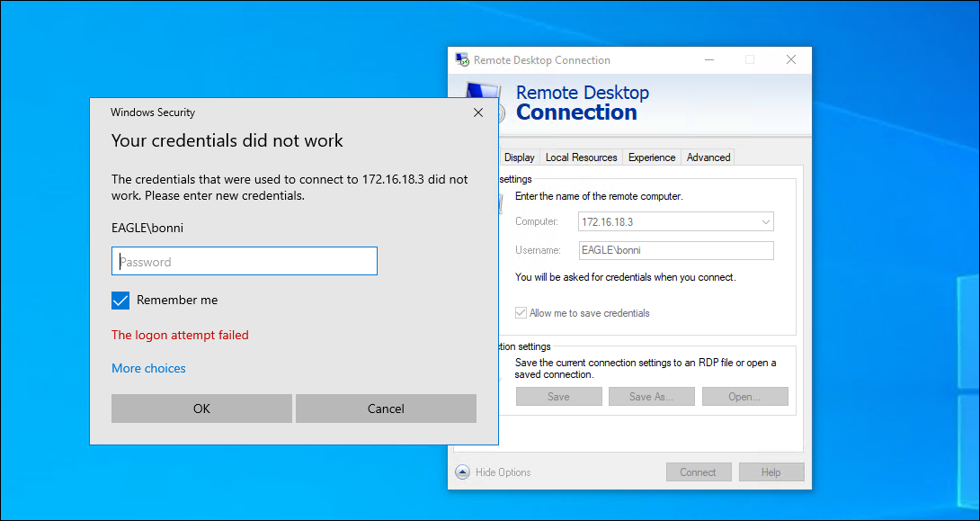The width and height of the screenshot is (980, 521).
Task: Click the red logon attempt failed message
Action: tap(180, 336)
